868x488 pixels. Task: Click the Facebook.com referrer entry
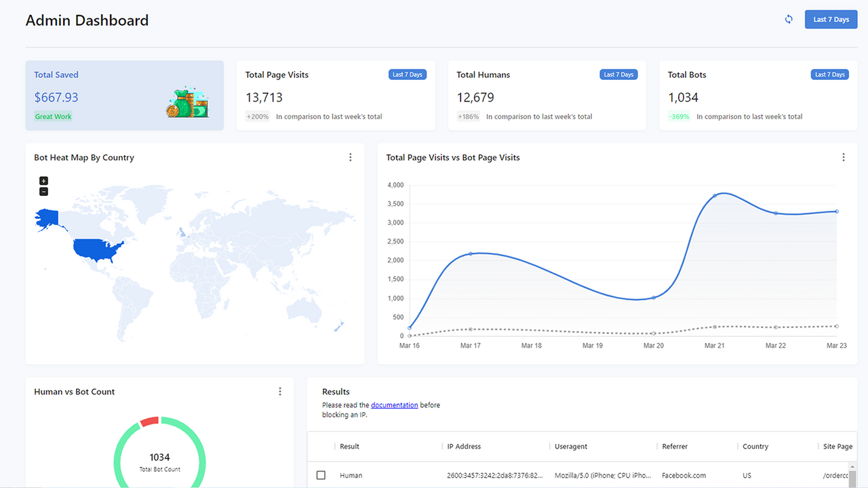point(684,475)
